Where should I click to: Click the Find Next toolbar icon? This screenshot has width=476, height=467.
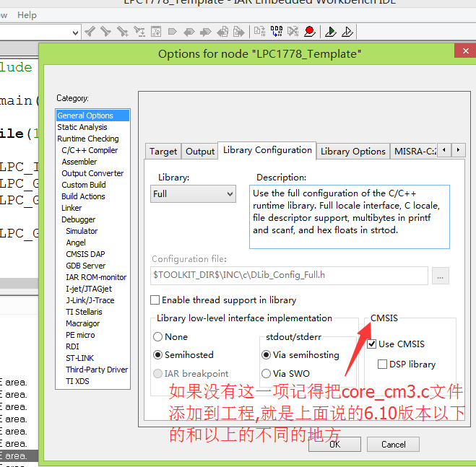click(x=105, y=31)
